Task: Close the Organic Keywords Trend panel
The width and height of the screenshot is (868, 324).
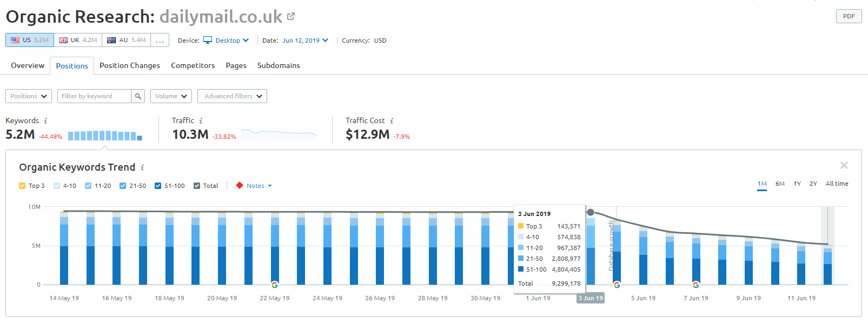Action: click(x=844, y=165)
